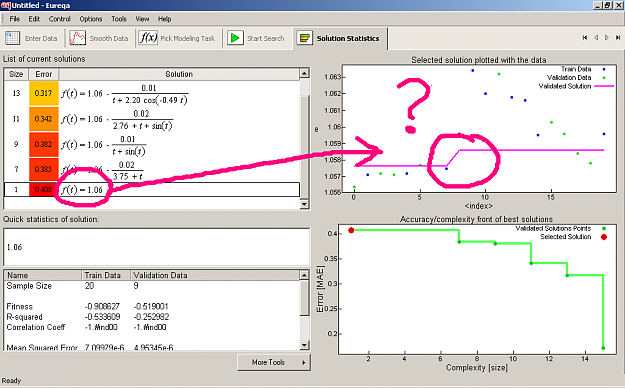Open the View menu
Viewport: 625px width, 388px height.
(x=142, y=19)
